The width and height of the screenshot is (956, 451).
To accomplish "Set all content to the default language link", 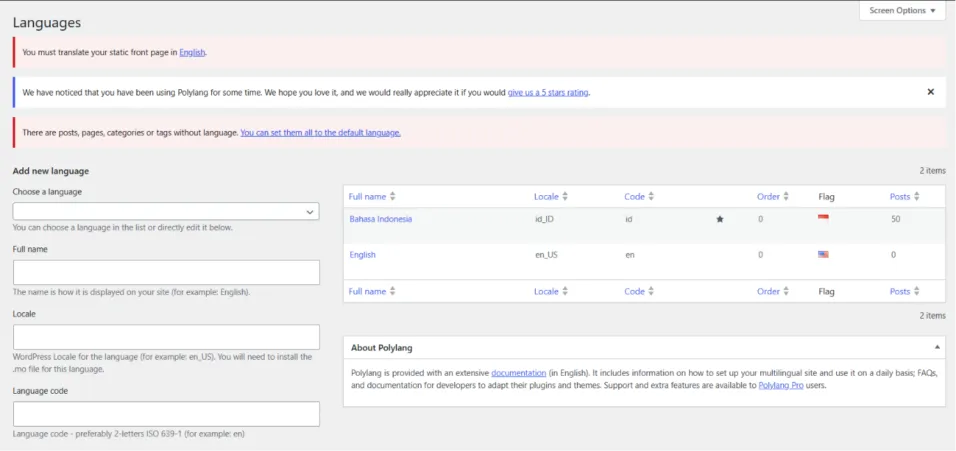I will coord(321,132).
